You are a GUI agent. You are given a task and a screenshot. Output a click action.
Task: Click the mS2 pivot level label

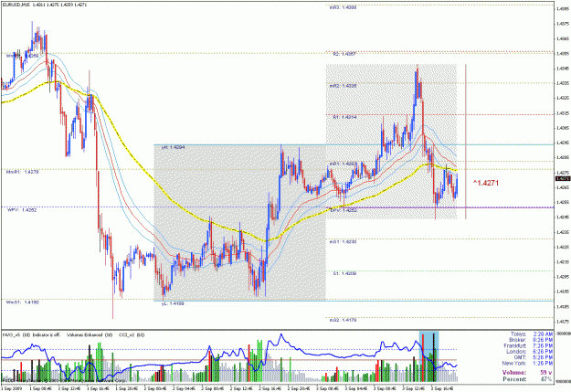343,320
